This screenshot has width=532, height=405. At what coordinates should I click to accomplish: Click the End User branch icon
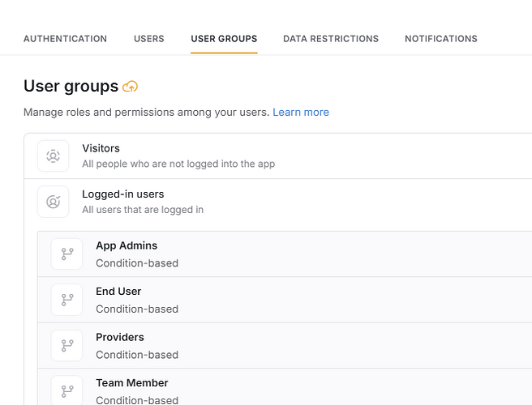tap(67, 300)
